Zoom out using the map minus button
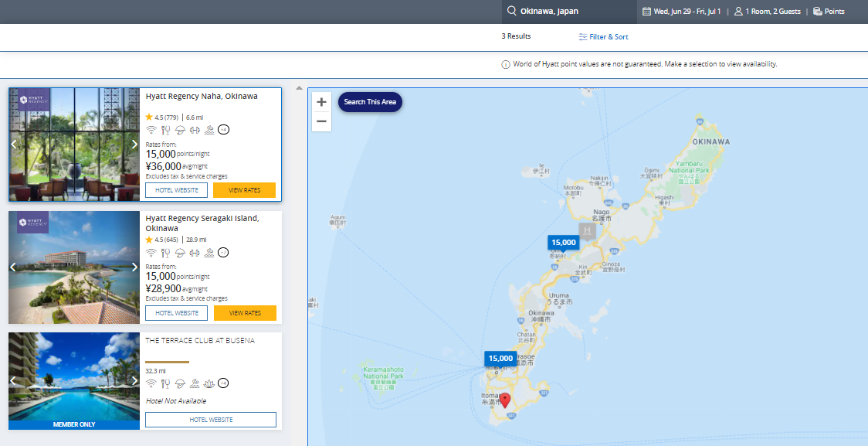The width and height of the screenshot is (868, 446). [321, 121]
